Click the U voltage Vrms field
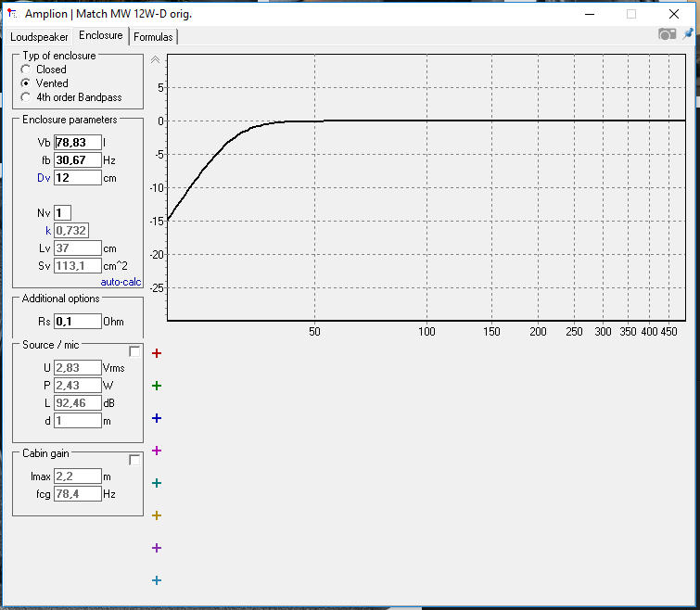The image size is (700, 610). (x=78, y=368)
